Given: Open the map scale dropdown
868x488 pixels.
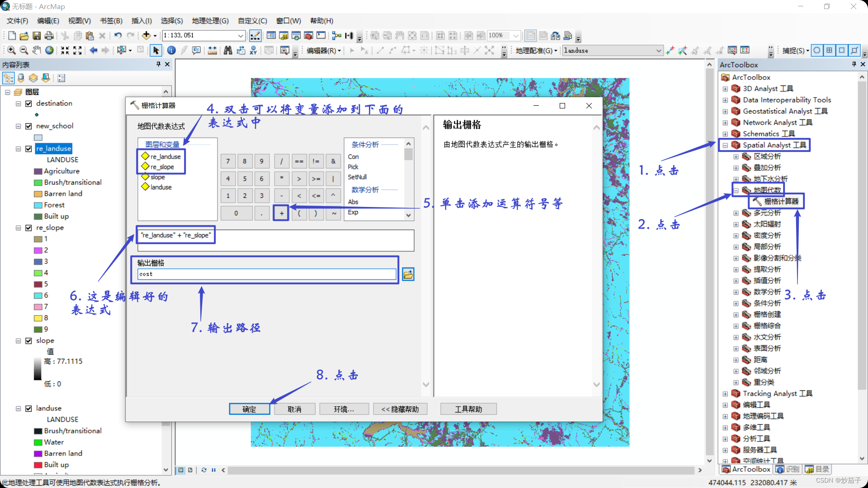Looking at the screenshot, I should (x=241, y=36).
